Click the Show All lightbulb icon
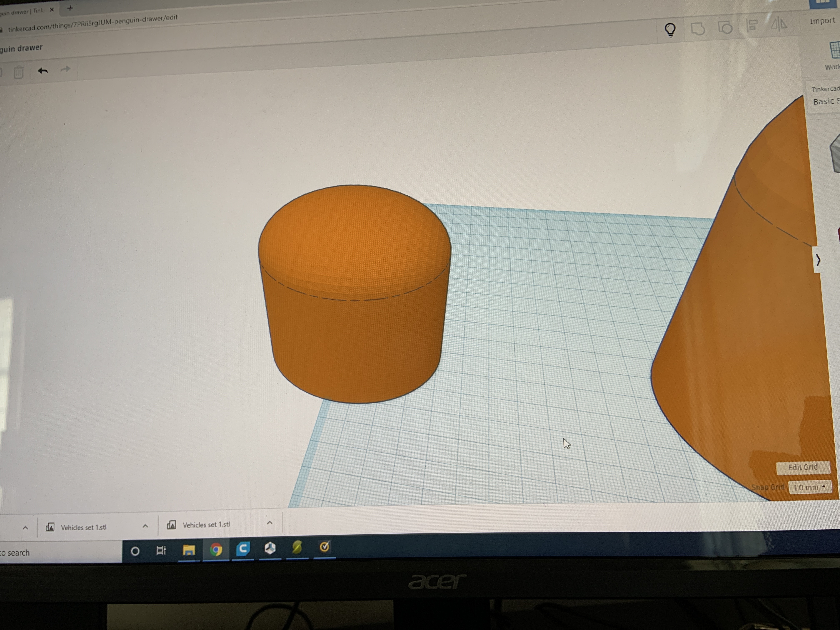The height and width of the screenshot is (630, 840). click(x=670, y=30)
